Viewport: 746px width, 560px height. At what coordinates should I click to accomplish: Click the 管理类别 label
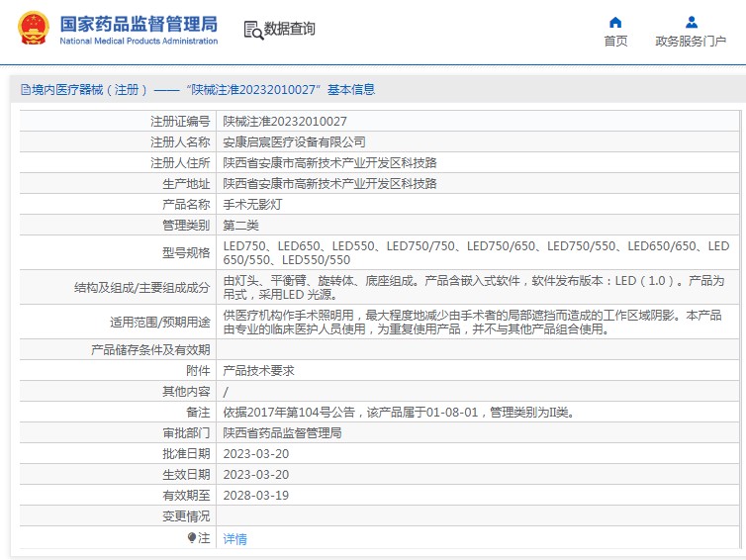point(186,225)
